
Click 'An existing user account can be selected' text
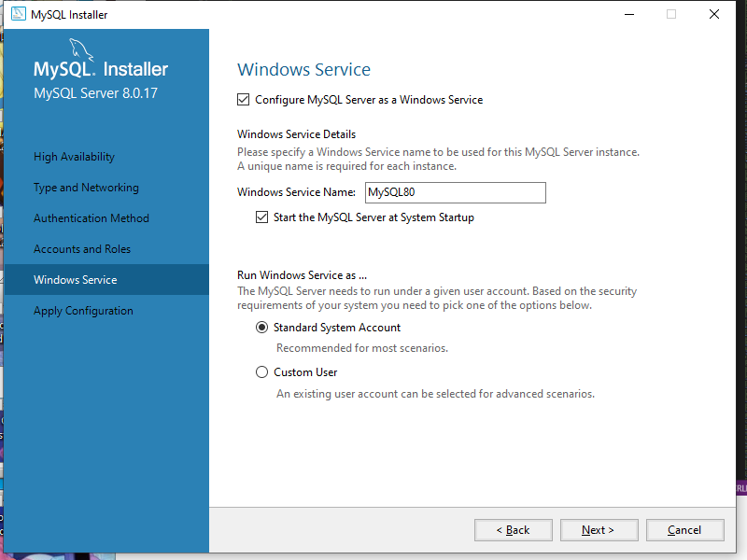point(376,394)
